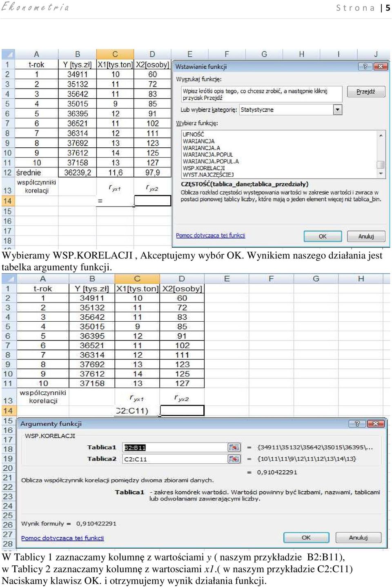Image resolution: width=392 pixels, height=587 pixels.
Task: Click the function search description field
Action: [261, 94]
